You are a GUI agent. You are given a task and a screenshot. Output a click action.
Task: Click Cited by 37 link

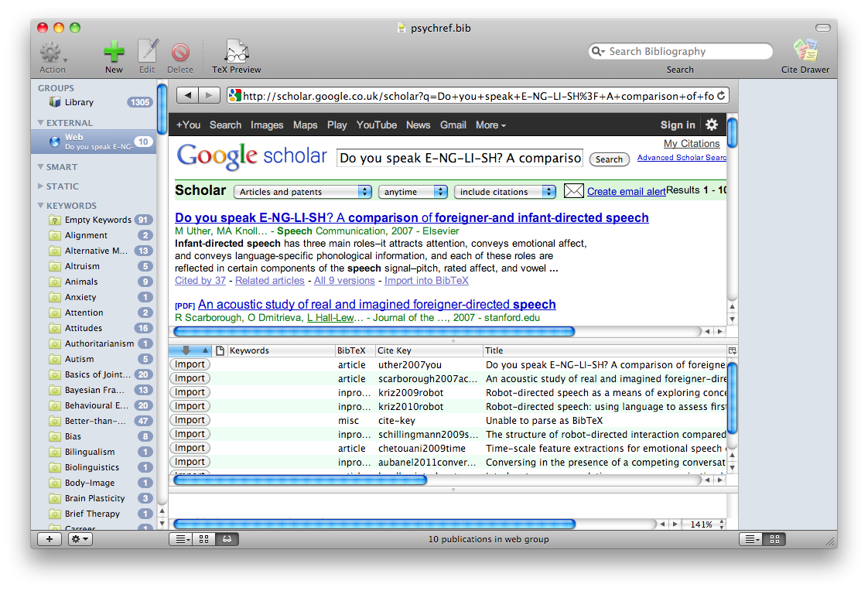200,281
